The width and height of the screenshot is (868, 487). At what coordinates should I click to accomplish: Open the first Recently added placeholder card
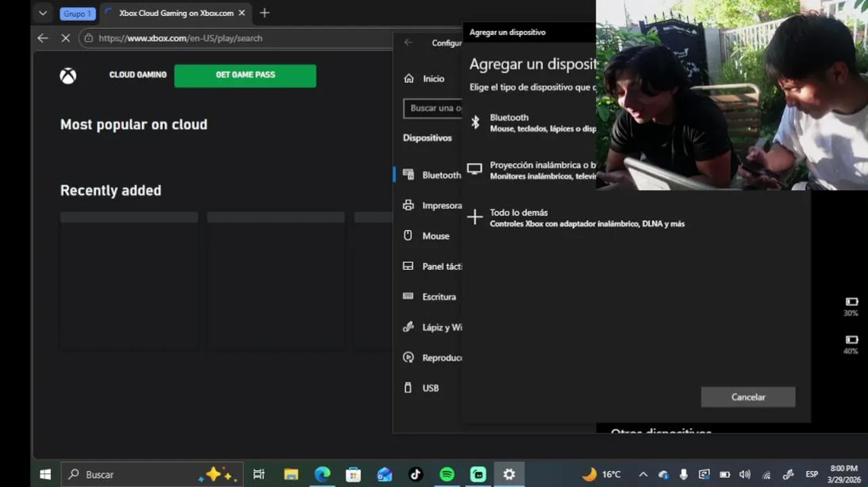click(129, 280)
